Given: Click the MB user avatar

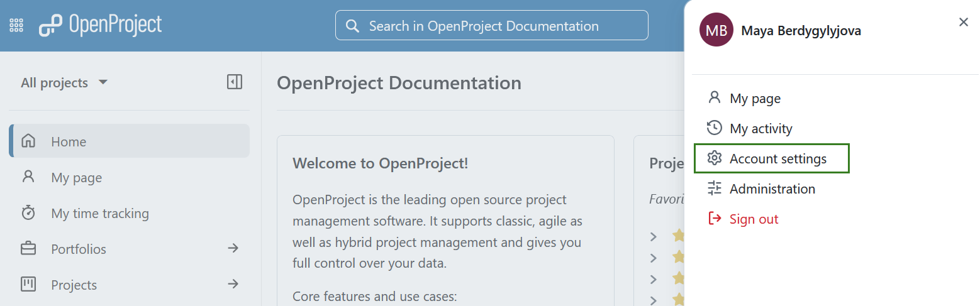Looking at the screenshot, I should point(716,30).
